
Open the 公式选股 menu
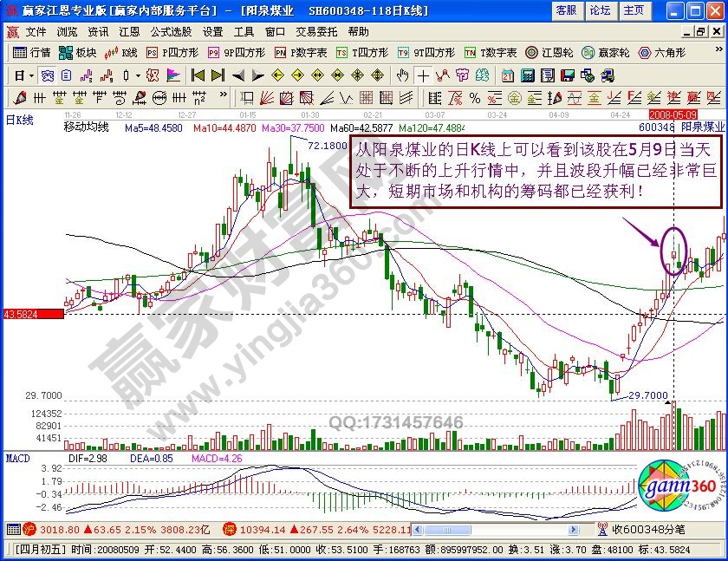click(x=171, y=31)
